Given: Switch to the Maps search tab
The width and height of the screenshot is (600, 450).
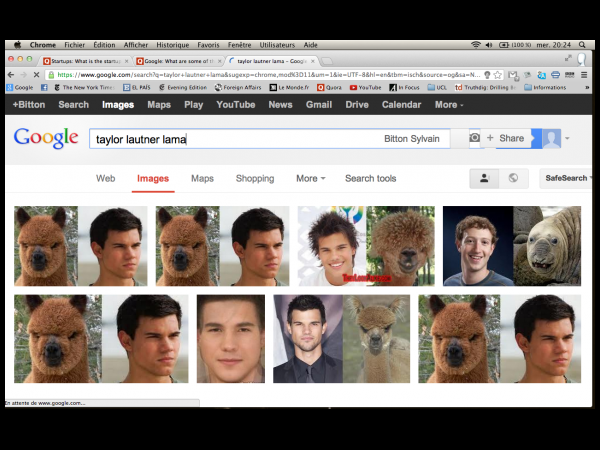Looking at the screenshot, I should pyautogui.click(x=202, y=178).
